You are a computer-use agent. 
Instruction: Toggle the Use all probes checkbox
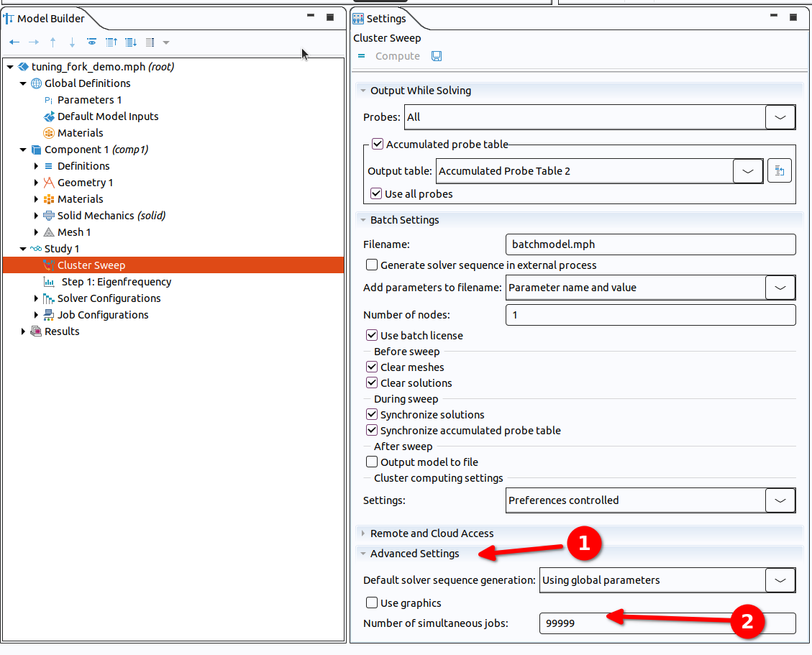pyautogui.click(x=376, y=193)
